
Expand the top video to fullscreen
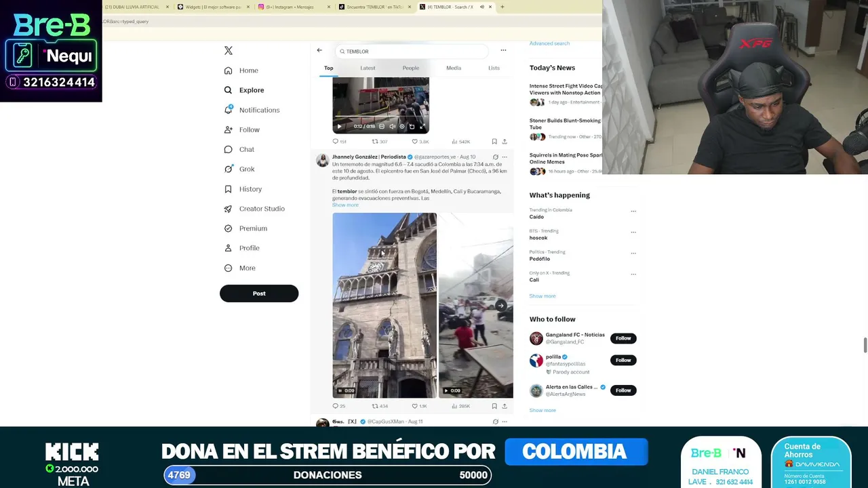tap(422, 126)
